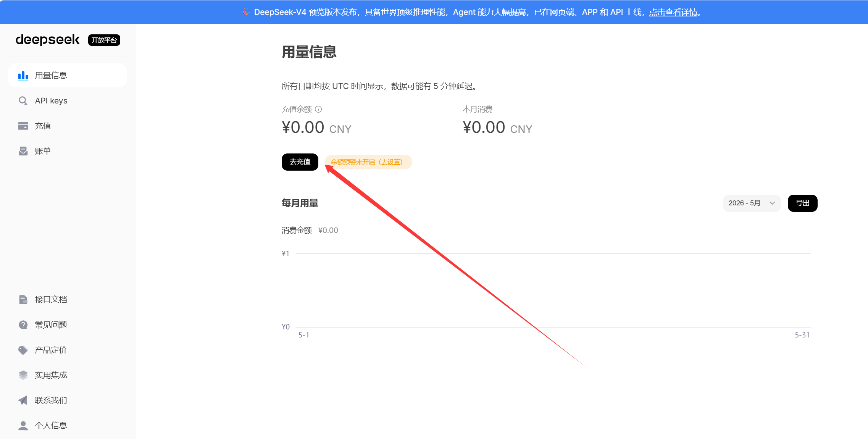Viewport: 868px width, 439px height.
Task: Click the 产品定价 price tag icon
Action: click(x=23, y=350)
